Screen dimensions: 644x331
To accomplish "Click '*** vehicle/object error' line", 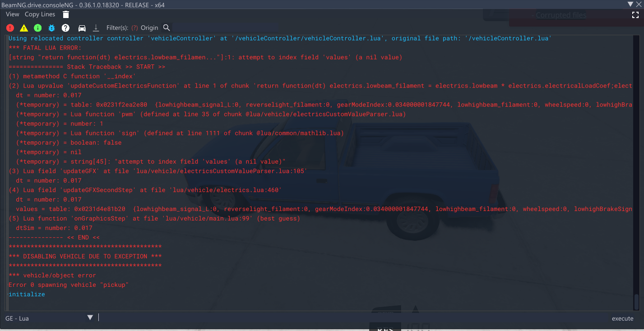I will click(x=52, y=275).
